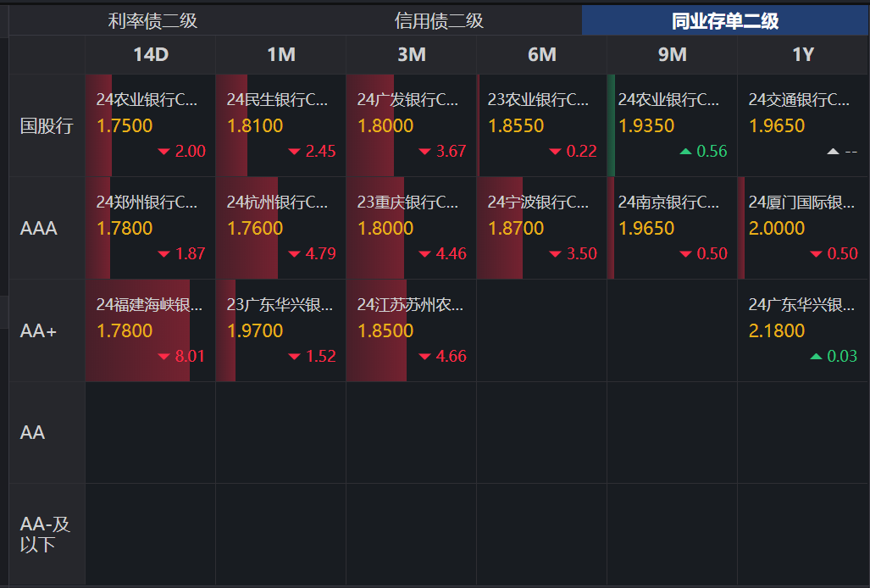The width and height of the screenshot is (870, 588).
Task: Select the AA-及以下 row label
Action: pyautogui.click(x=45, y=535)
